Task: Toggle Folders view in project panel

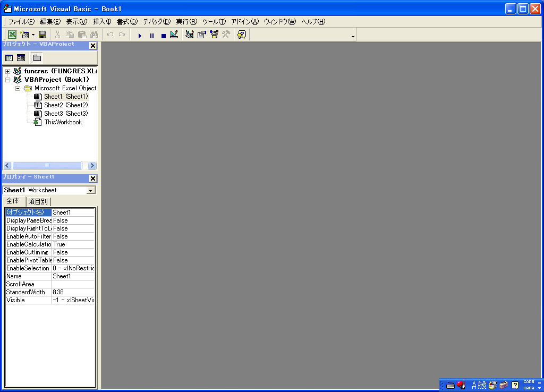Action: click(36, 58)
